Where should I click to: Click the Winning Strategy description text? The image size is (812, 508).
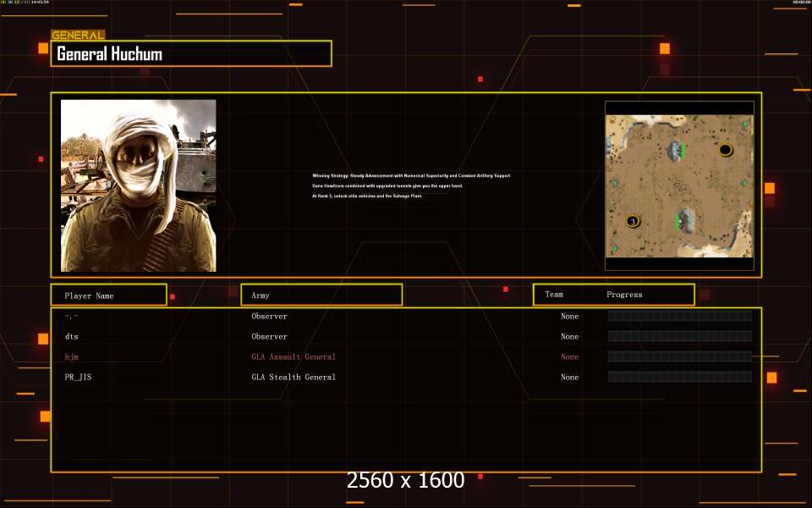(x=411, y=176)
